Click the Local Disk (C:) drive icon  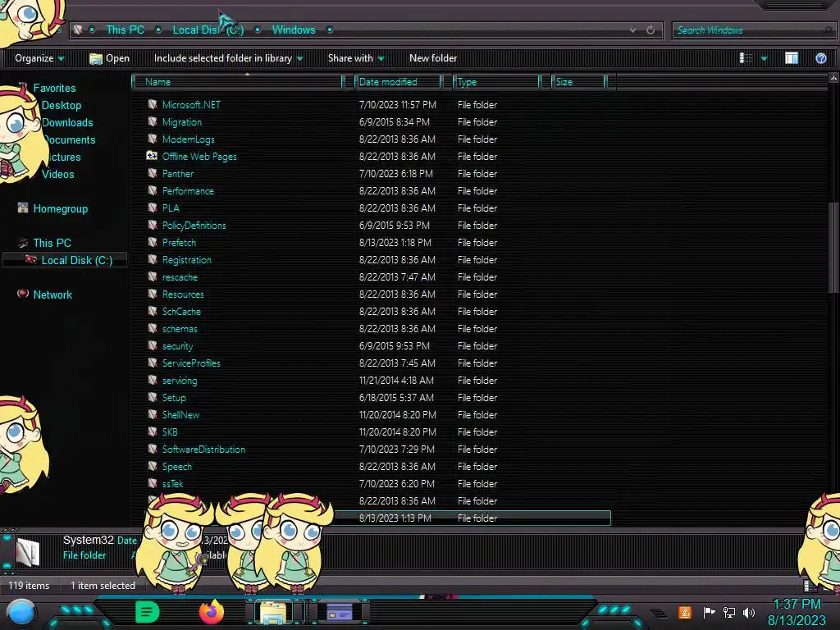[31, 260]
